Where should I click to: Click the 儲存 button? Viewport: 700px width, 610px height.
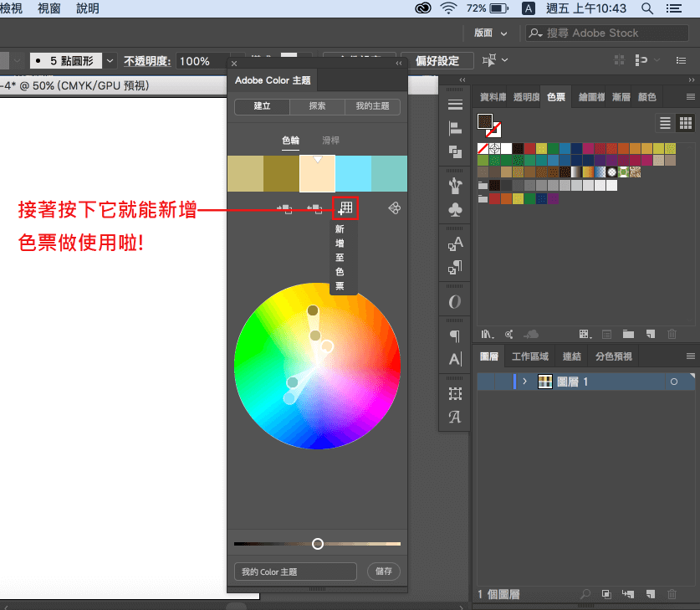[384, 572]
